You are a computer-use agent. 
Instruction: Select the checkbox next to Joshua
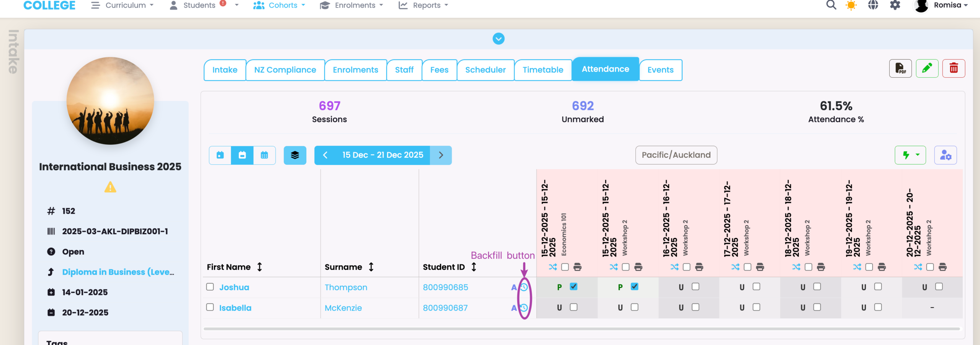(210, 287)
